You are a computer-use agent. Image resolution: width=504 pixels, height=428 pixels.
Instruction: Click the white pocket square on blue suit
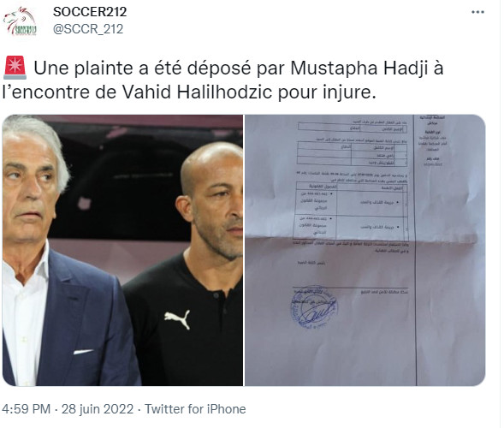83,352
